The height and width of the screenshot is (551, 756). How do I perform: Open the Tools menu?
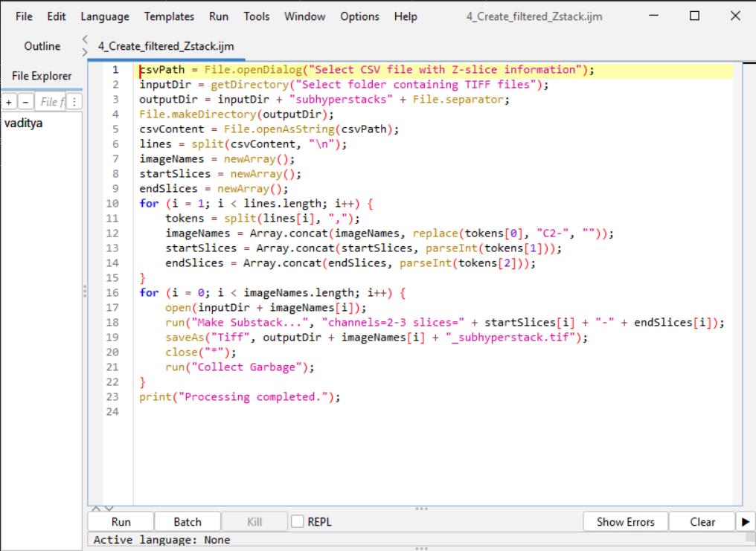(257, 16)
